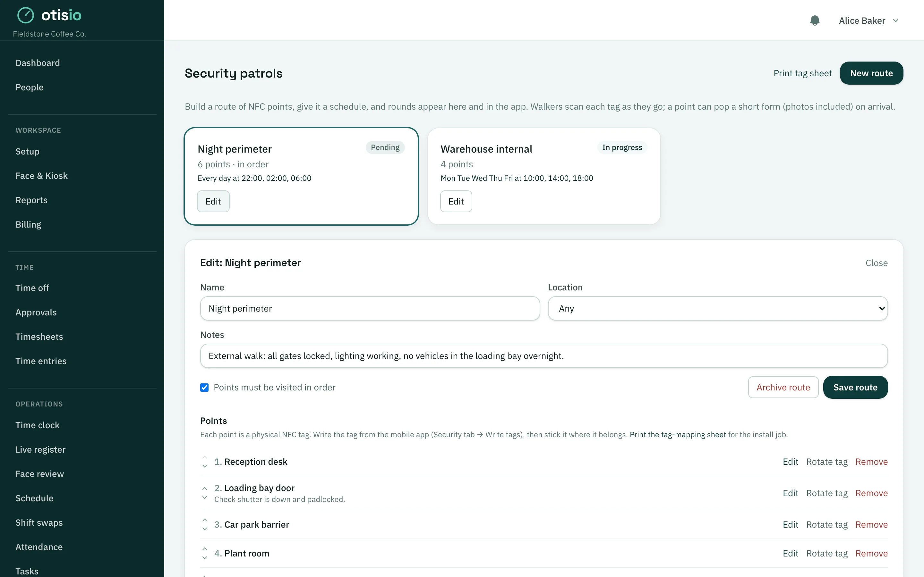Viewport: 924px width, 577px height.
Task: Open Print the tag-mapping sheet link
Action: pos(678,435)
